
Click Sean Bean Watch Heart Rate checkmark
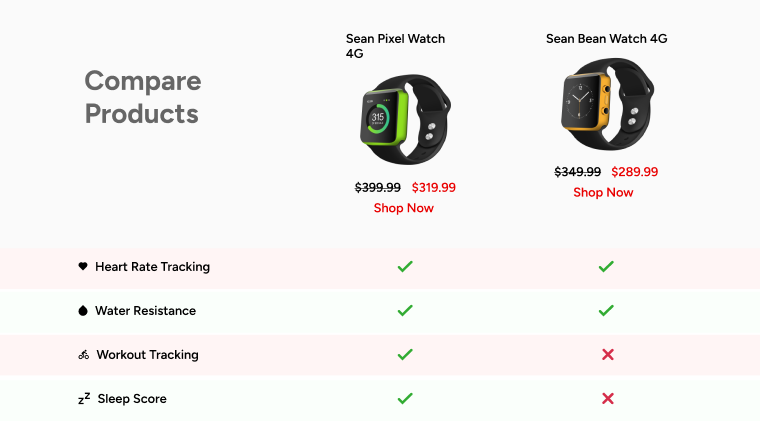pyautogui.click(x=606, y=267)
